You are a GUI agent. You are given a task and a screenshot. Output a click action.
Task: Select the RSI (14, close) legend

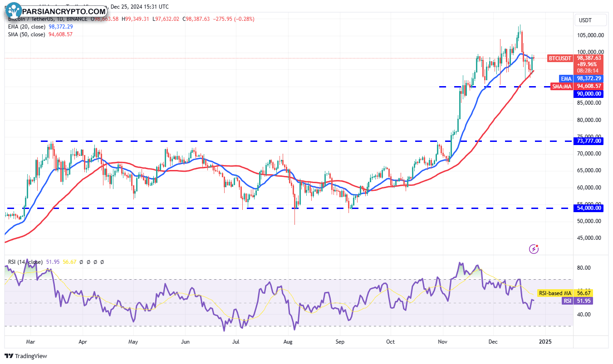pos(25,262)
